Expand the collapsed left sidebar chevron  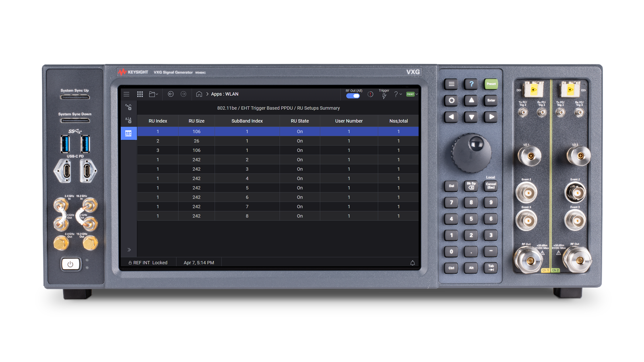[x=129, y=250]
